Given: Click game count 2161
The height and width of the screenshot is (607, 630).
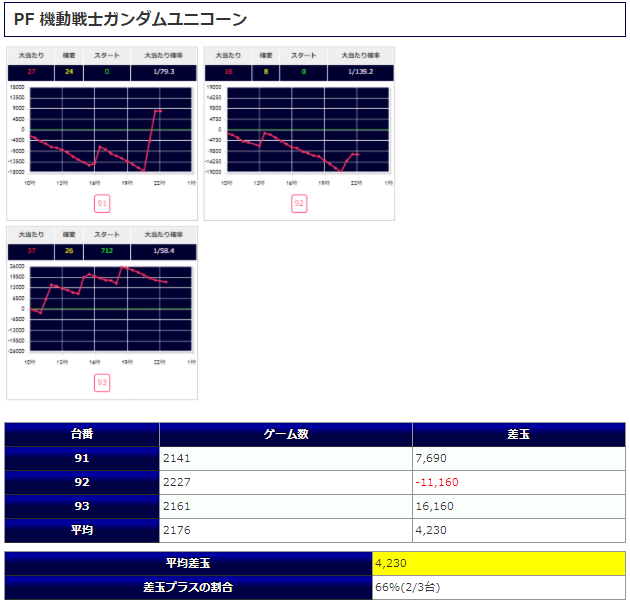Looking at the screenshot, I should tap(177, 506).
